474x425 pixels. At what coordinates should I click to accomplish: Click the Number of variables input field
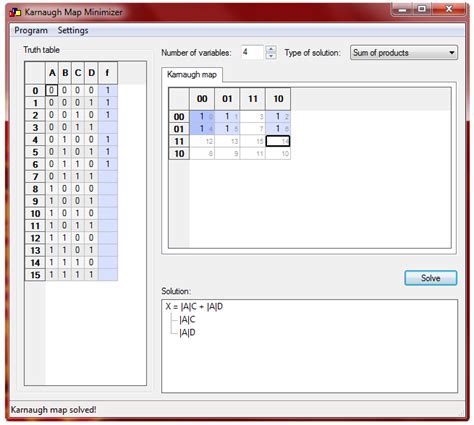point(253,52)
